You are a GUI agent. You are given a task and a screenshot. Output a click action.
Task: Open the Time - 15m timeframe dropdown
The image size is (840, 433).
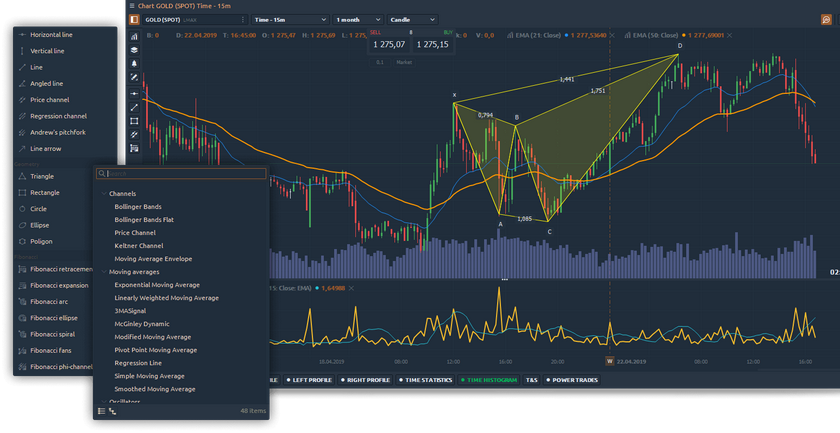[290, 19]
